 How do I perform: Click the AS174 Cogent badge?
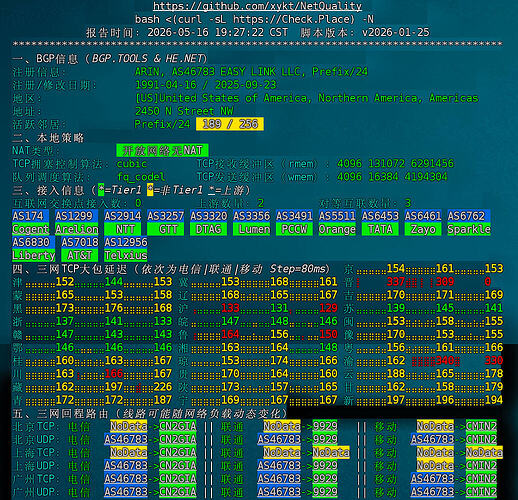(30, 223)
